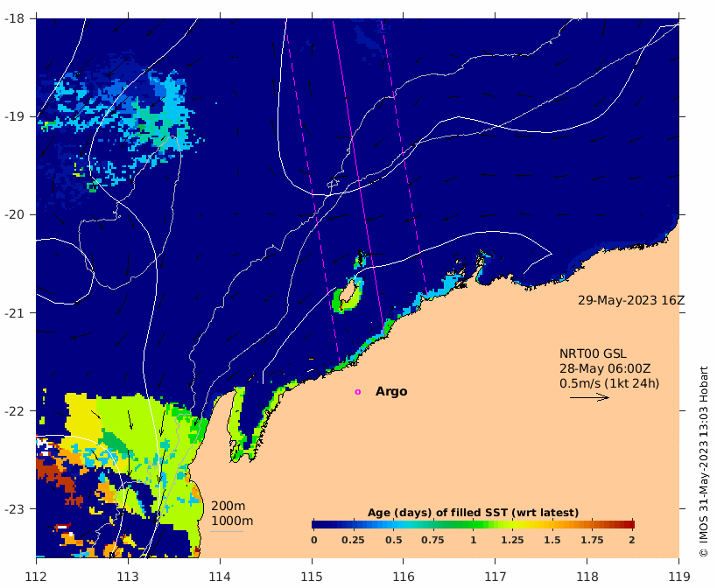Click the longitude axis label '114'
Viewport: 717px width, 588px height.
(220, 577)
